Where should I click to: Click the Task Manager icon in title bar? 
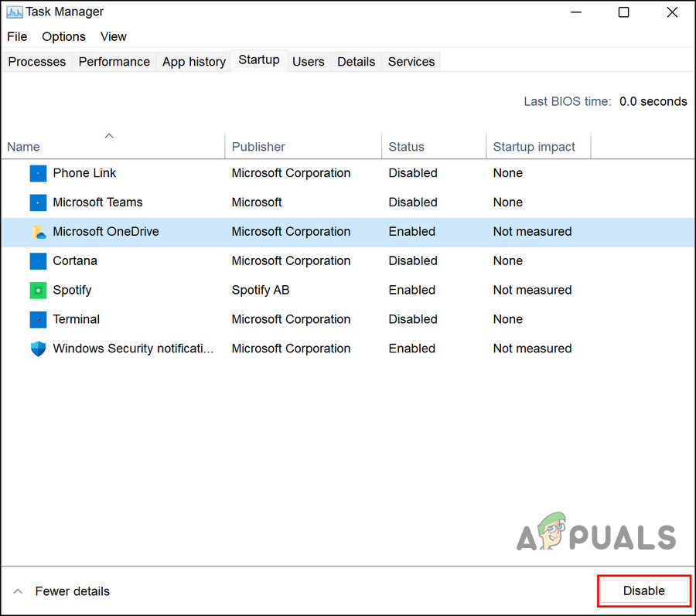[13, 12]
